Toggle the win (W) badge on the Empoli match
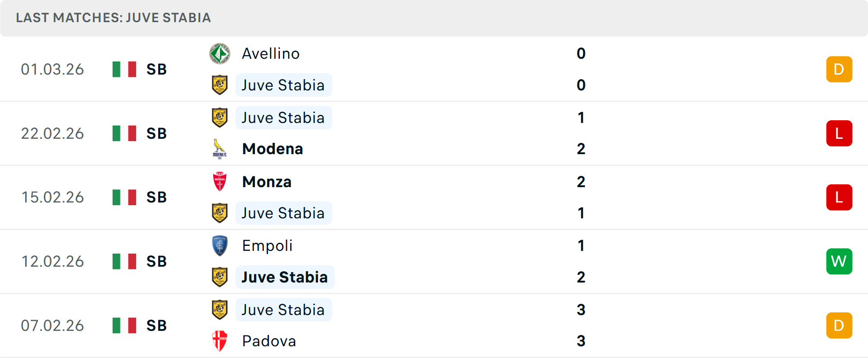 pyautogui.click(x=839, y=261)
